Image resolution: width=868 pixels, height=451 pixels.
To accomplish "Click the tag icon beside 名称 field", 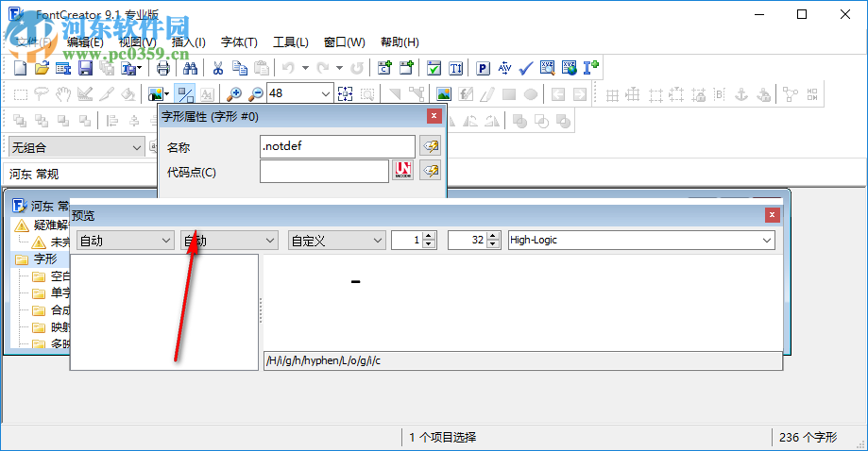I will coord(430,146).
